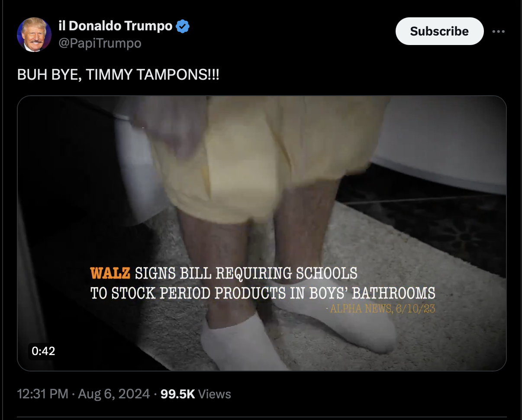Screen dimensions: 522x420
Task: Open the 12:31 PM timestamp link
Action: (x=42, y=394)
